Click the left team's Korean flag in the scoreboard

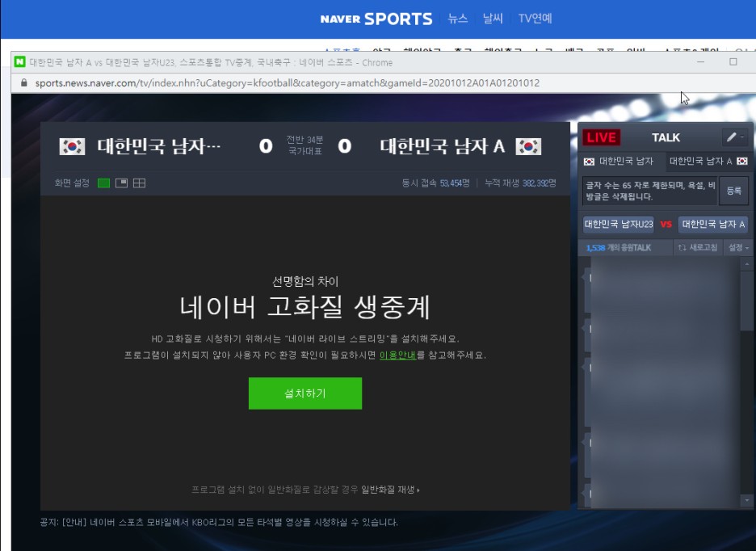click(73, 146)
